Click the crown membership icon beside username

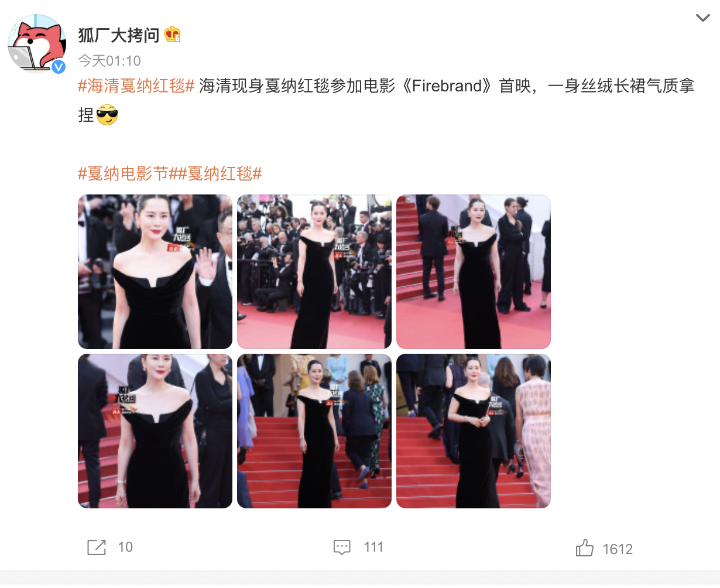(172, 35)
